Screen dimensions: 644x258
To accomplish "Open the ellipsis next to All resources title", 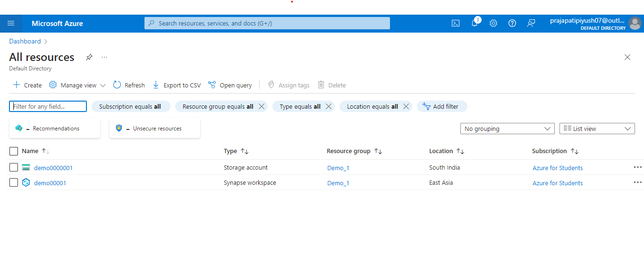I will 104,57.
